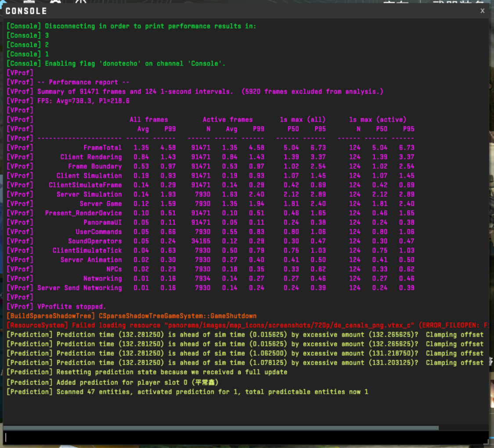
Task: Click the 'All frames' column header
Action: (148, 119)
